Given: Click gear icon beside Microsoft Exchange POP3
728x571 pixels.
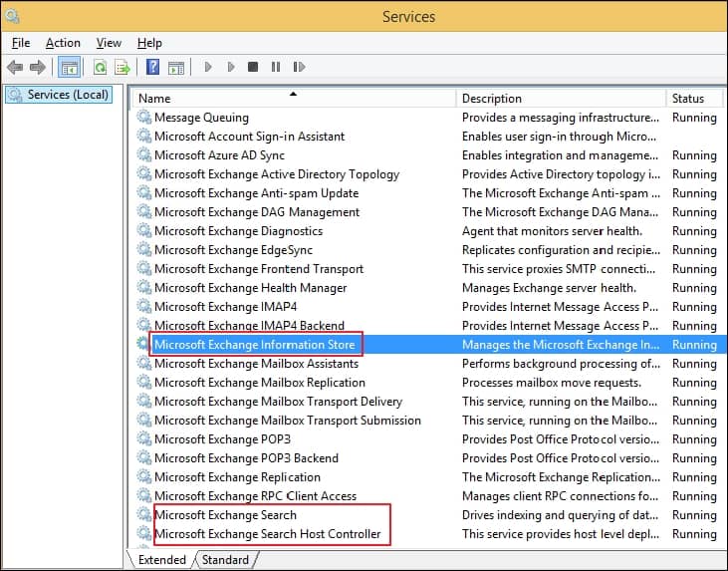Looking at the screenshot, I should pos(144,438).
